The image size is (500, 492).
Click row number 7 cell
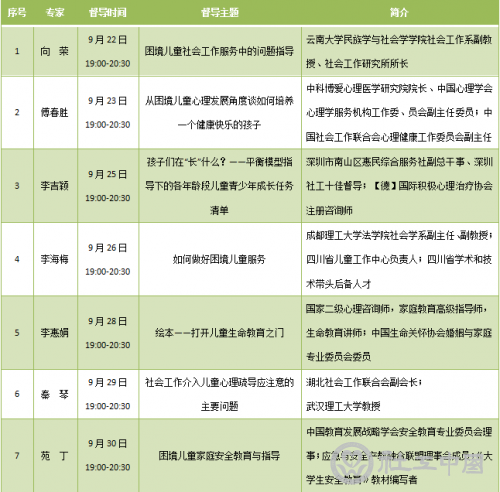pyautogui.click(x=17, y=456)
